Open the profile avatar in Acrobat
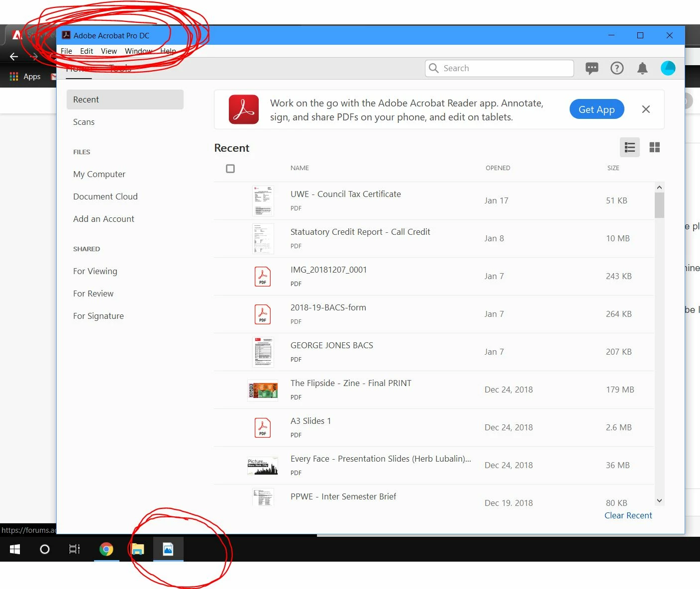Image resolution: width=700 pixels, height=589 pixels. [668, 68]
